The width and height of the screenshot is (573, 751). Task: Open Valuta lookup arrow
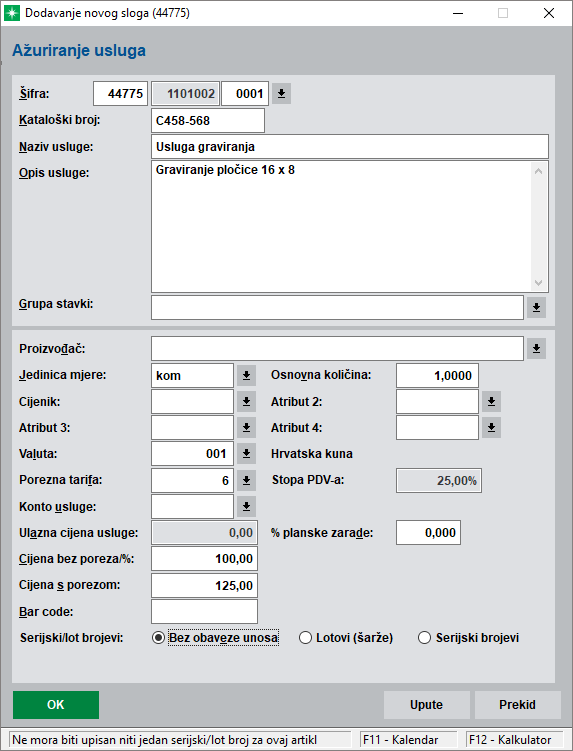click(x=246, y=454)
